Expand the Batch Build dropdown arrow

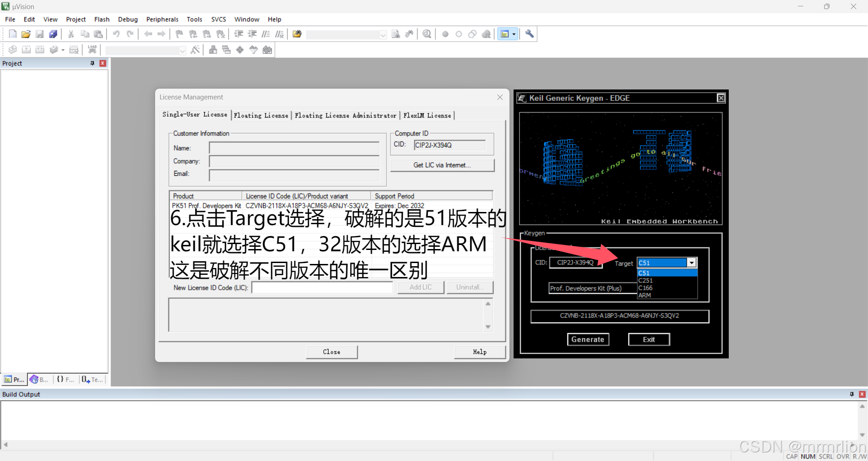pos(63,50)
